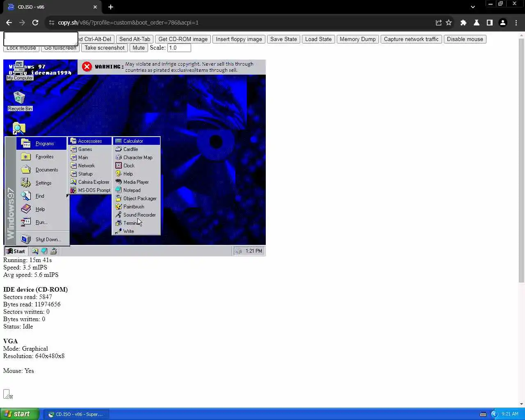Click the Calmira Explorer icon
The width and height of the screenshot is (525, 420).
[x=73, y=182]
